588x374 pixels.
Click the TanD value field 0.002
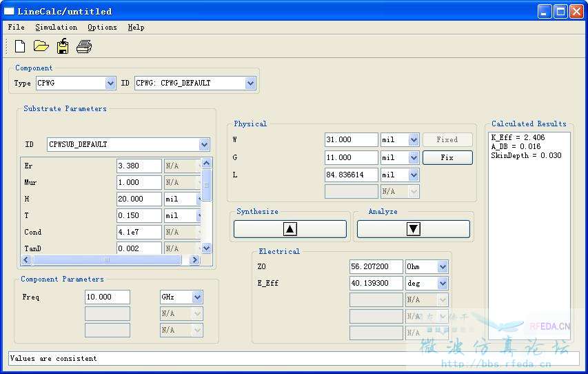tap(139, 248)
